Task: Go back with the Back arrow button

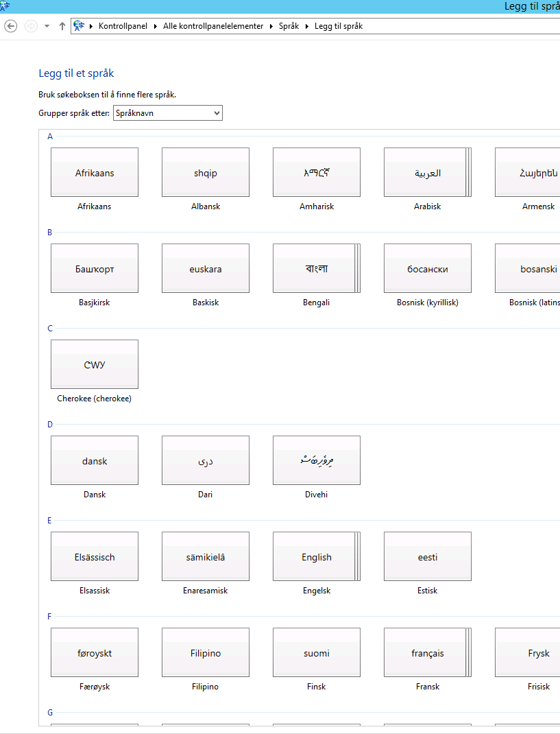Action: pos(11,26)
